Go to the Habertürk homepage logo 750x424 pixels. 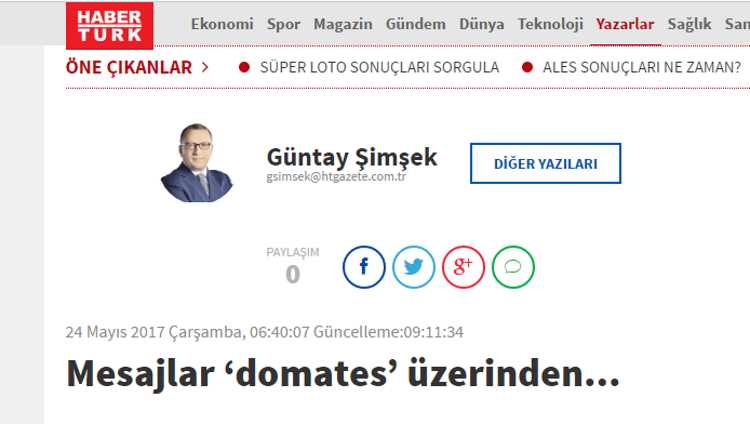point(110,25)
